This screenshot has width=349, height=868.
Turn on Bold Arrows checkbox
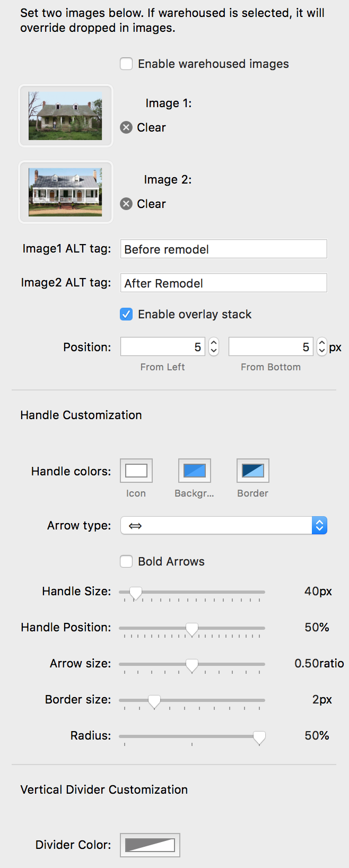[x=126, y=561]
